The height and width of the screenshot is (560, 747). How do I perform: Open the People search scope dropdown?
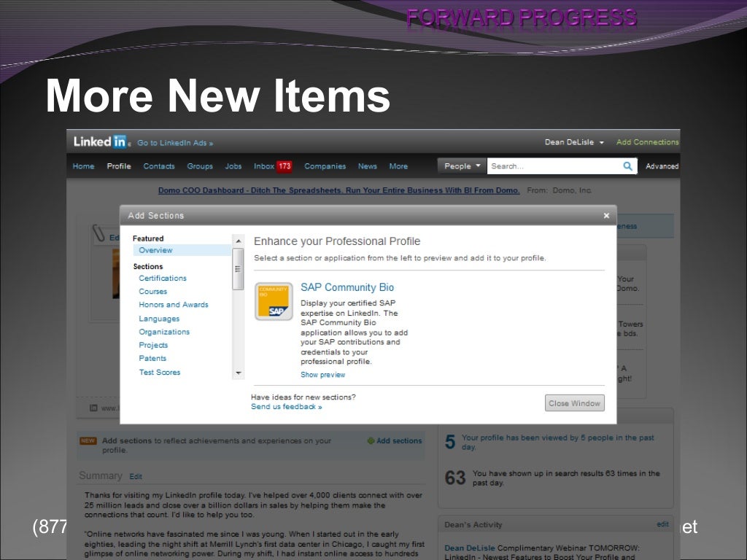(x=462, y=166)
